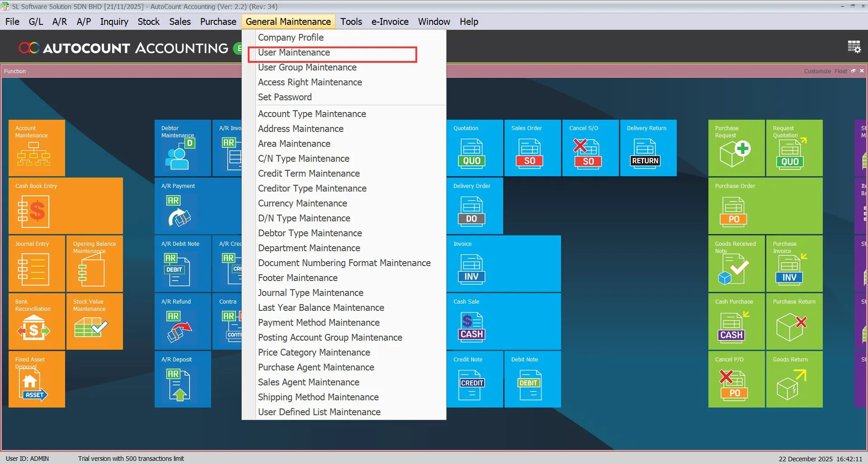Open the Invoice tile
The height and width of the screenshot is (464, 868).
coord(503,263)
